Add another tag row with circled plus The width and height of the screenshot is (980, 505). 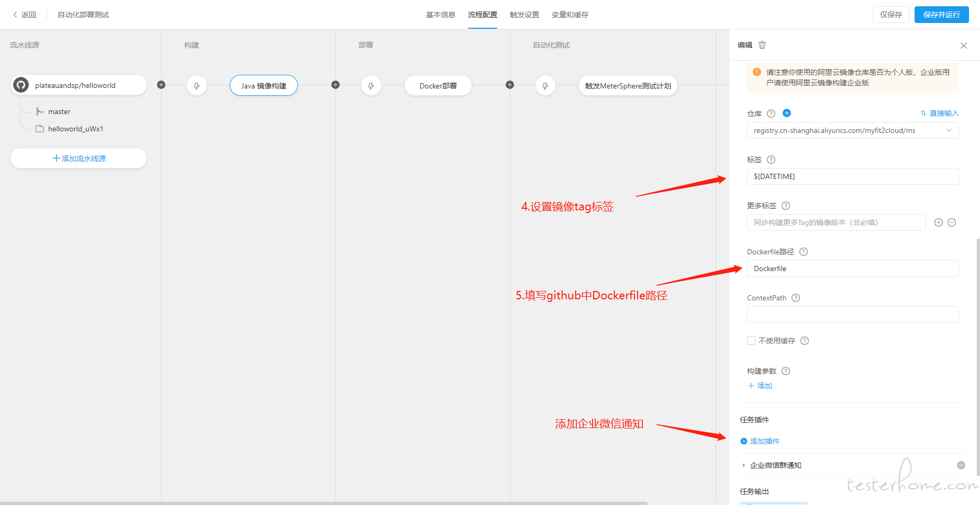pyautogui.click(x=939, y=222)
